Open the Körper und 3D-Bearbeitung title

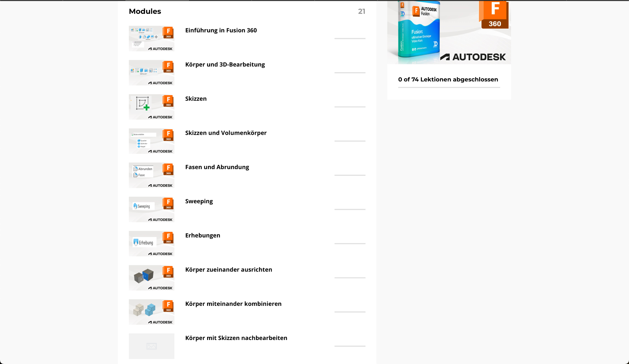(225, 64)
